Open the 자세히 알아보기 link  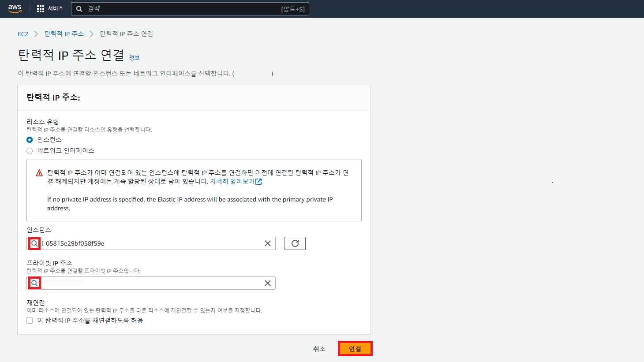coord(232,181)
